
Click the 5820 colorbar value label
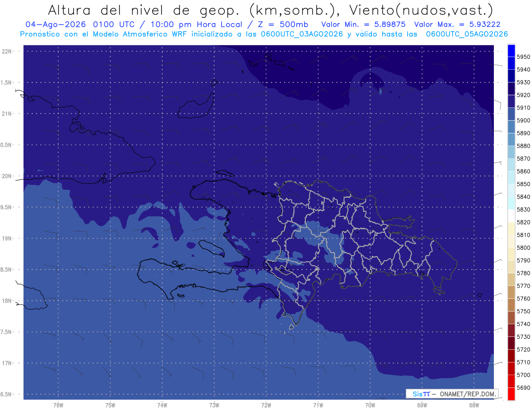click(x=523, y=222)
